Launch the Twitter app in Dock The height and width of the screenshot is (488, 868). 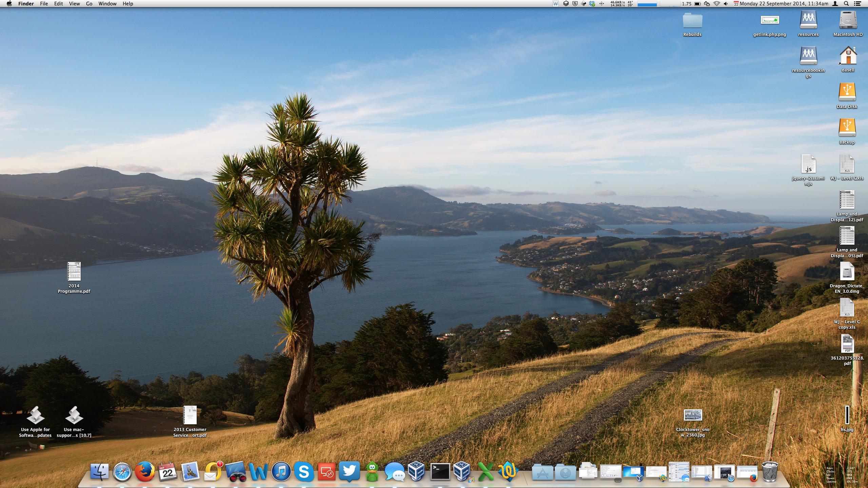click(x=349, y=471)
